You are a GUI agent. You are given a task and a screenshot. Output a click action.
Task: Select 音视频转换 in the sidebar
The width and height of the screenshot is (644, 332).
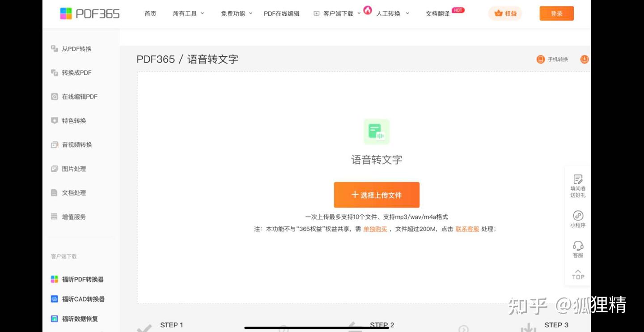(x=77, y=145)
